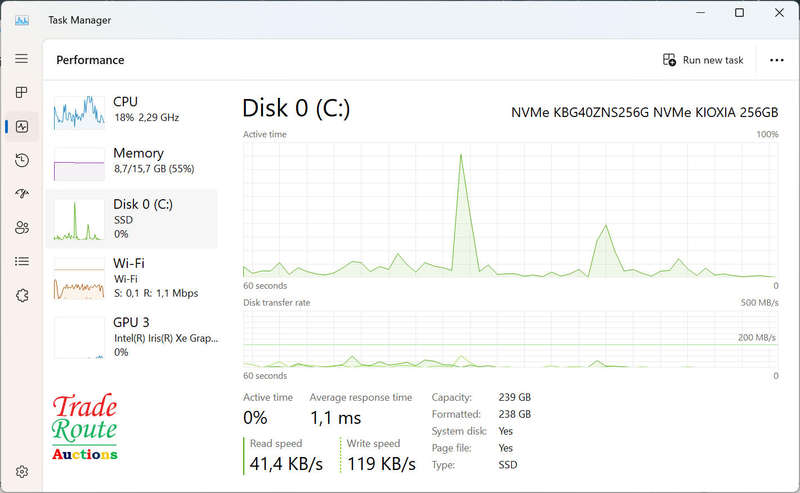Open Task Manager Settings gear icon
Image resolution: width=800 pixels, height=493 pixels.
pos(21,471)
